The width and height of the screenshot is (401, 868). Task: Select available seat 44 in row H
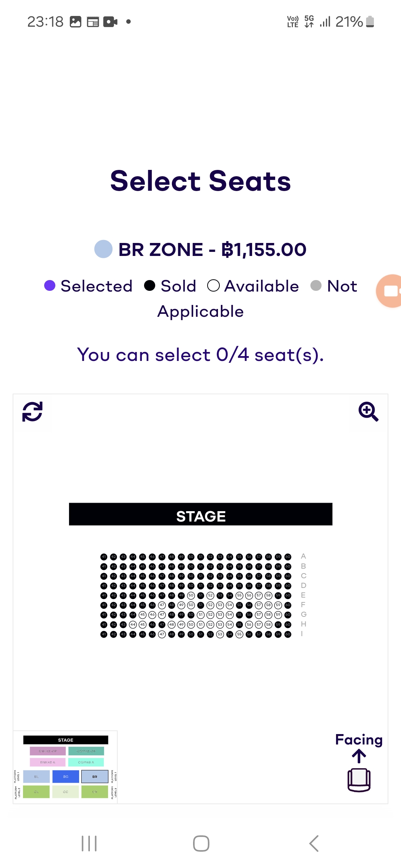click(133, 625)
